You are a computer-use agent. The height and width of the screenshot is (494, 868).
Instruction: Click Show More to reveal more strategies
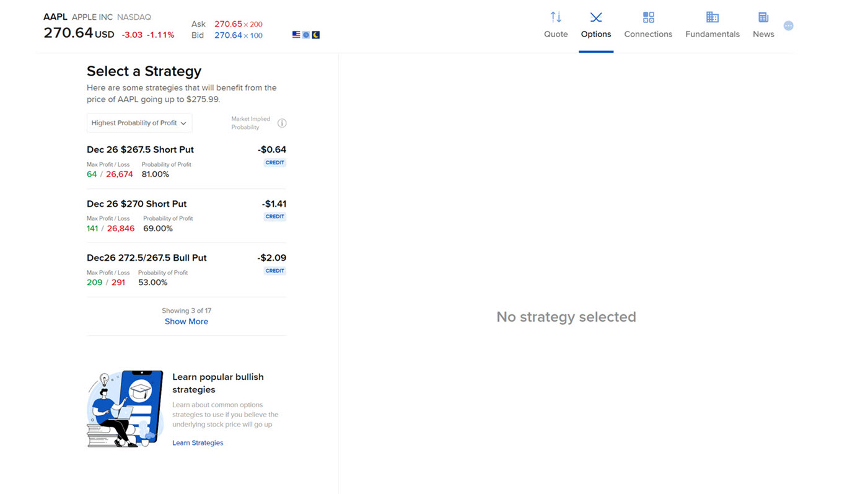pos(186,321)
